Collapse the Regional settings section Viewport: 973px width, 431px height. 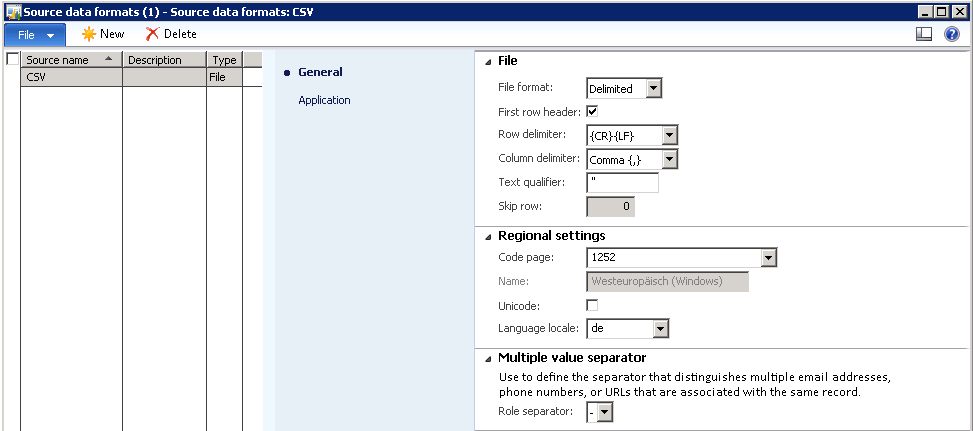(x=489, y=236)
